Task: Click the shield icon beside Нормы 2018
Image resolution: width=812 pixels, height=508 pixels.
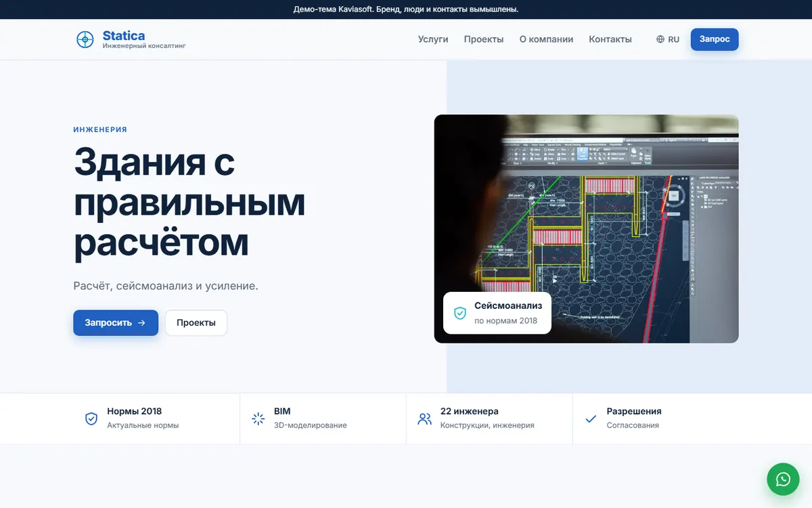Action: (91, 419)
